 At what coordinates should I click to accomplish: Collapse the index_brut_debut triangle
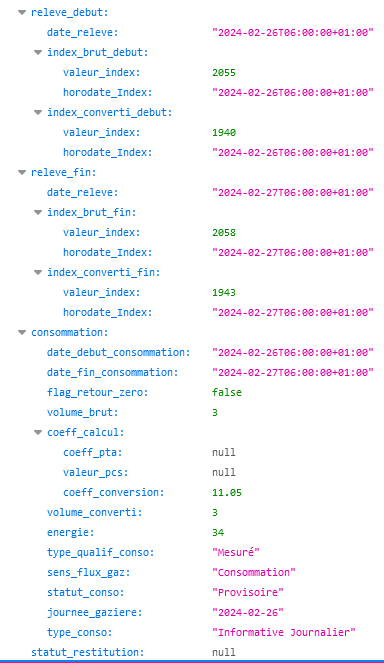coord(38,52)
